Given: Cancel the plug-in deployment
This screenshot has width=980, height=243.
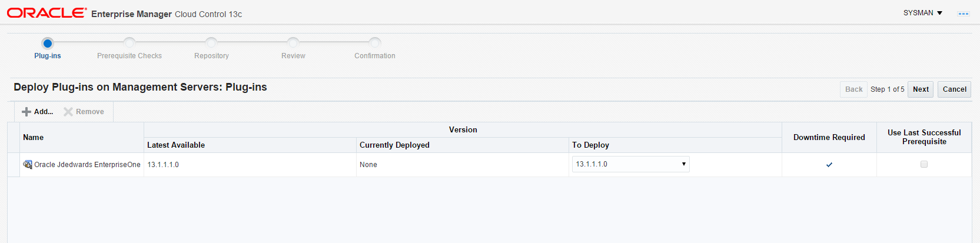Looking at the screenshot, I should point(954,89).
